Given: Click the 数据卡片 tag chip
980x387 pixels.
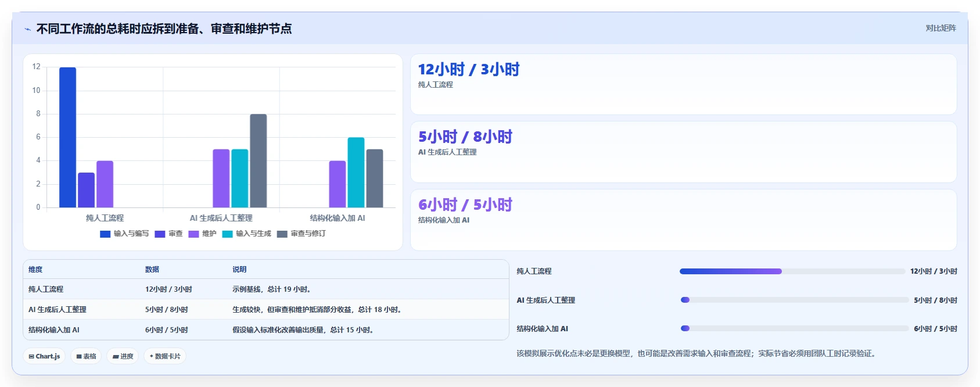Looking at the screenshot, I should click(x=165, y=356).
